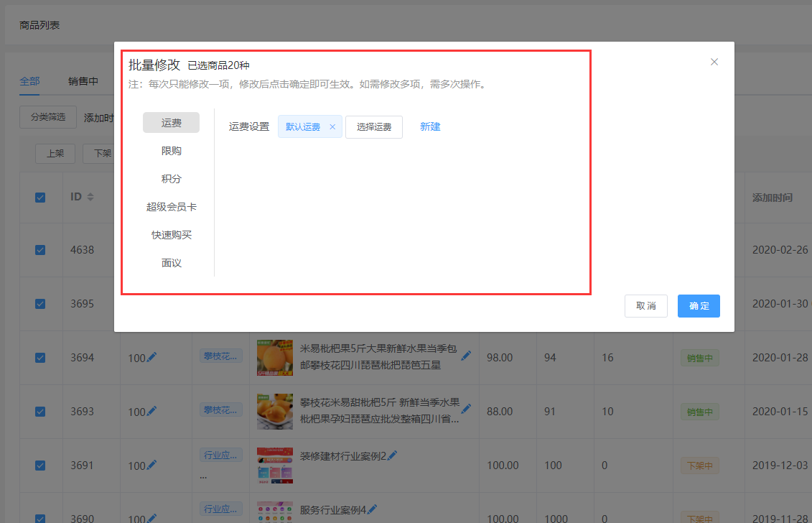The width and height of the screenshot is (812, 523).
Task: Cancel the batch edit with 取消
Action: tap(645, 306)
